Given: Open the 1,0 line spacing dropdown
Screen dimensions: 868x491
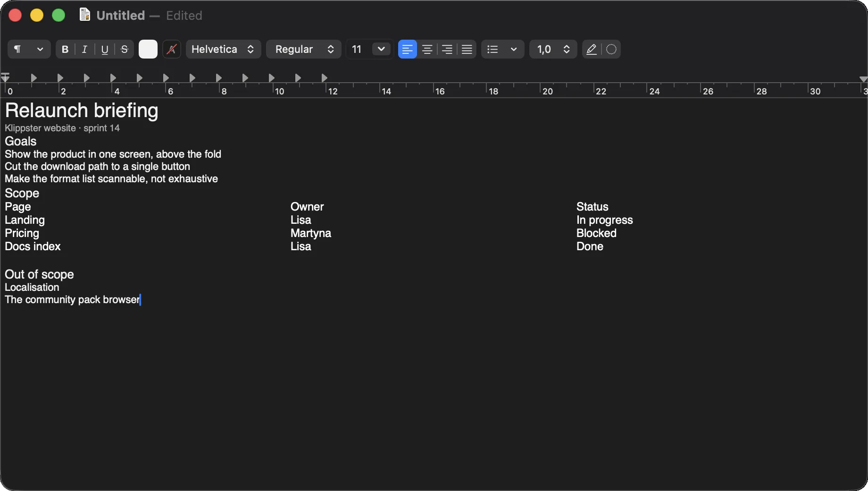Looking at the screenshot, I should [553, 49].
